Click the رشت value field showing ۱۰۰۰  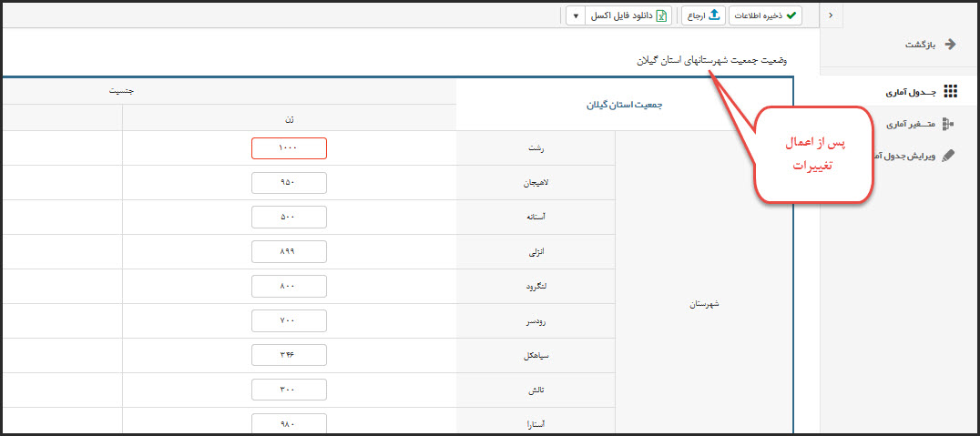[289, 147]
